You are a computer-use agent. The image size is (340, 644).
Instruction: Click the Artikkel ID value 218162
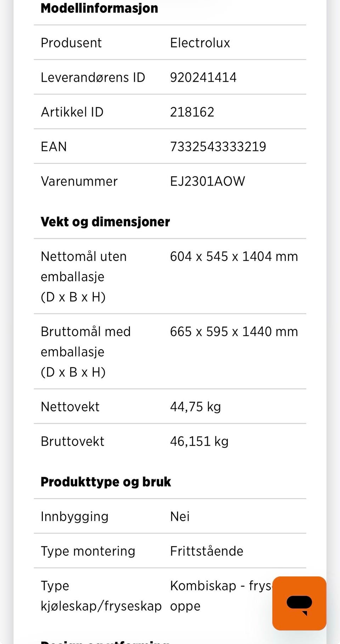(x=192, y=112)
